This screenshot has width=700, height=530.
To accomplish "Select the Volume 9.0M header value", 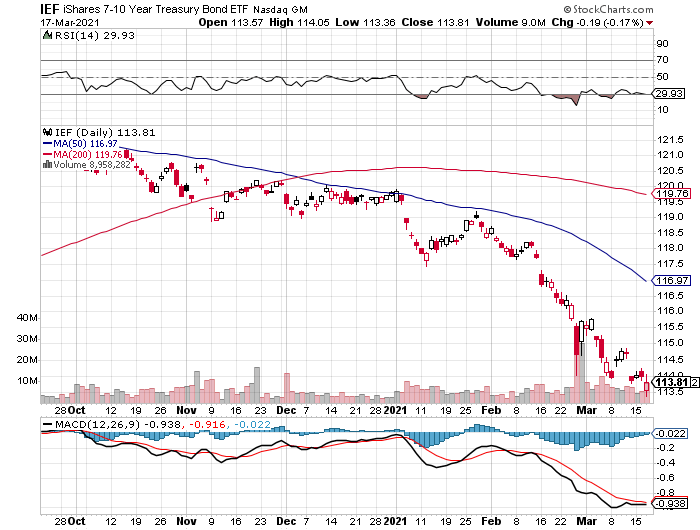I will pyautogui.click(x=510, y=22).
